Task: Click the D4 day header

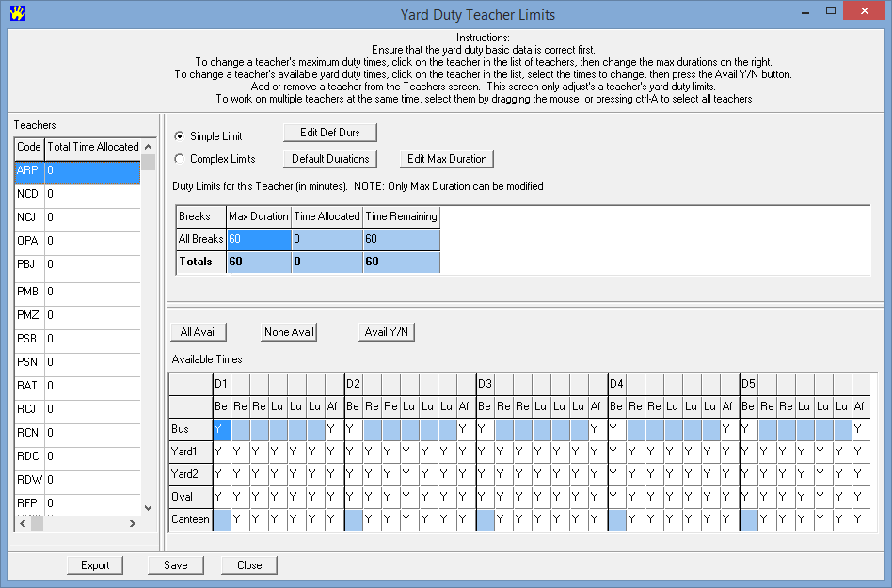Action: click(616, 384)
